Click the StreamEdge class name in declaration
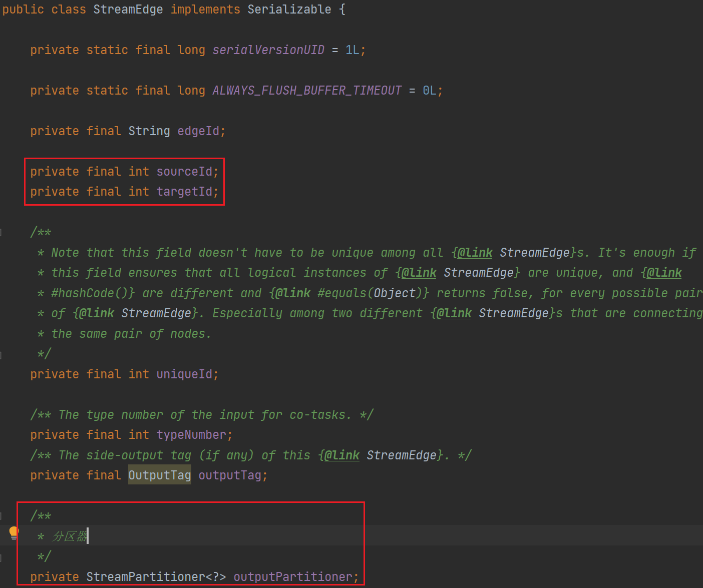 point(128,10)
